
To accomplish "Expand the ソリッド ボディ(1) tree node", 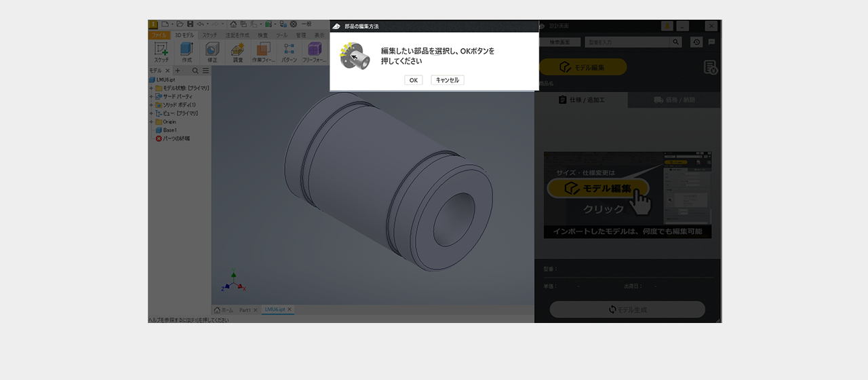I will pos(151,105).
